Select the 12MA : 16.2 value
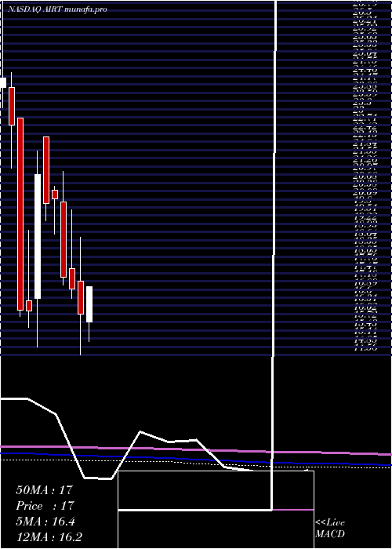 (x=49, y=537)
